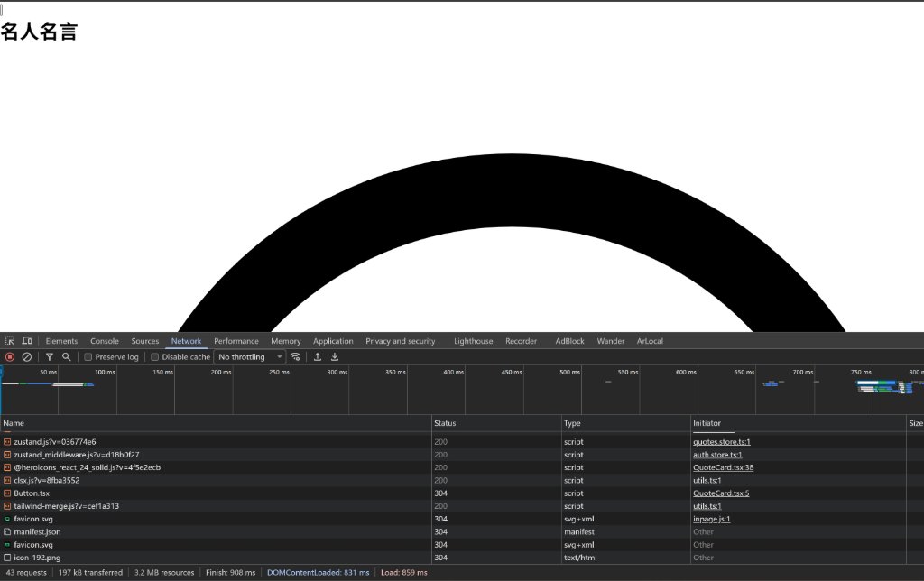The width and height of the screenshot is (924, 581).
Task: Enable Disable cache checkbox
Action: [155, 357]
